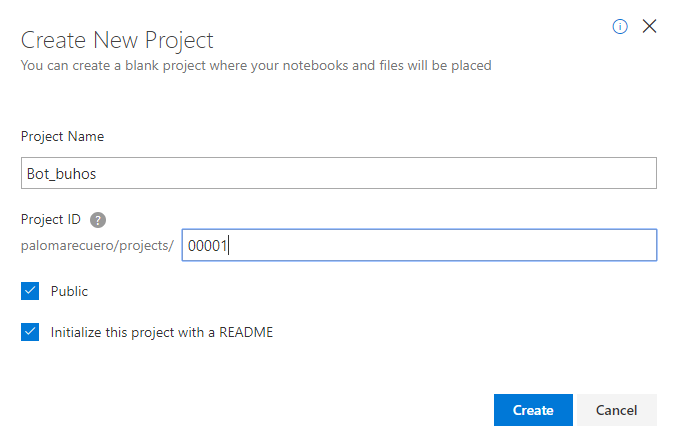
Task: Uncheck the Public checkbox
Action: [x=30, y=291]
